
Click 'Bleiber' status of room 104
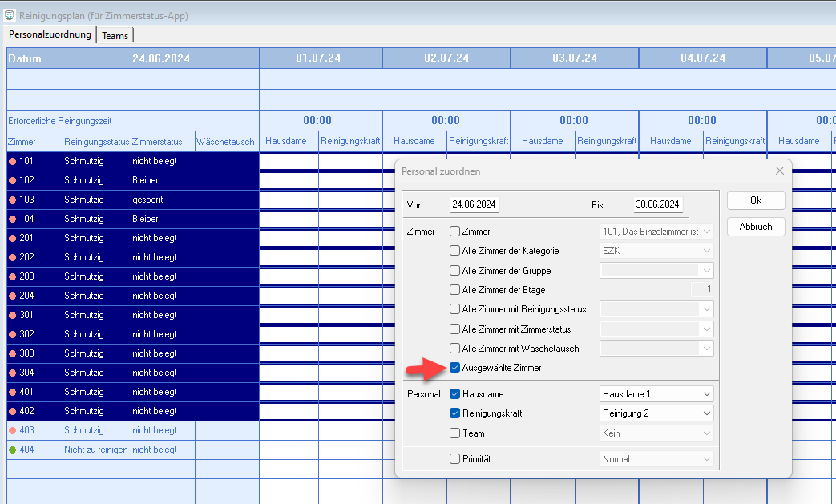(145, 219)
